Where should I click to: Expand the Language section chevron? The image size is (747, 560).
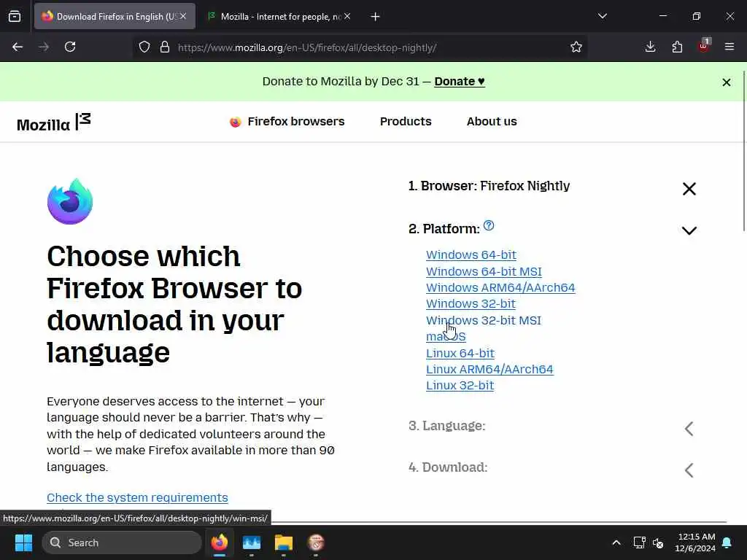[689, 429]
